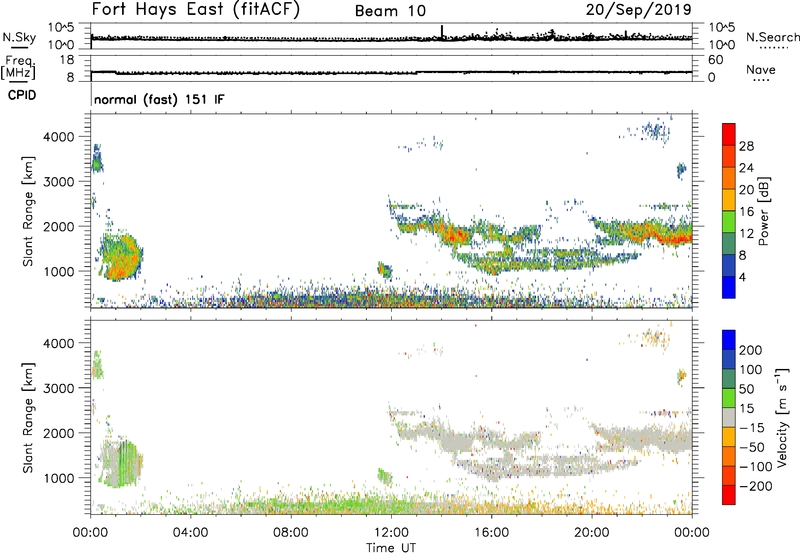Select the 'Freq. [MHz]' axis label
The height and width of the screenshot is (554, 800).
19,67
